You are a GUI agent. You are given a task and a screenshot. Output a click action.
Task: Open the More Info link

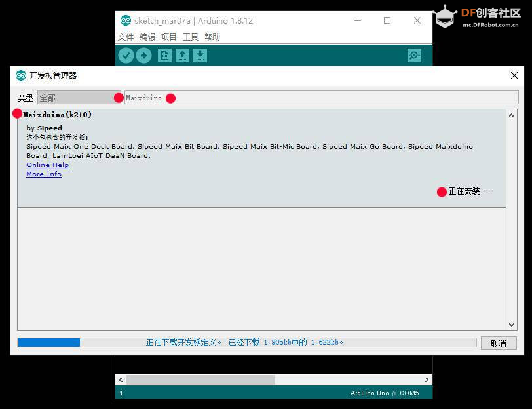coord(44,174)
